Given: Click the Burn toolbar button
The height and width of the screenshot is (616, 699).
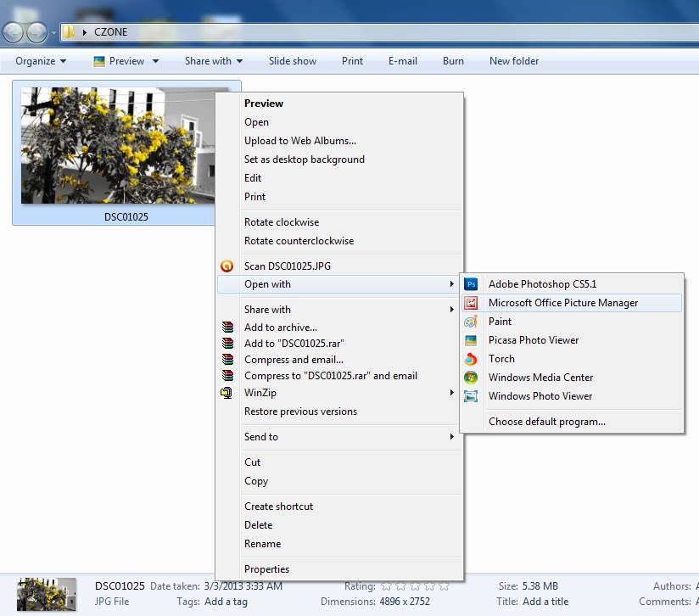Looking at the screenshot, I should (x=453, y=61).
